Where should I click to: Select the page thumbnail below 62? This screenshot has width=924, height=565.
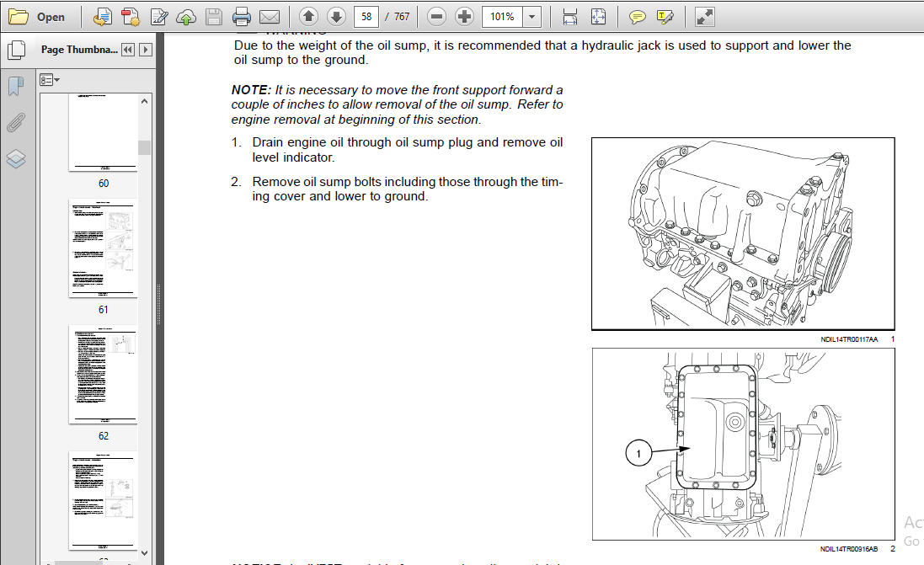tap(103, 500)
